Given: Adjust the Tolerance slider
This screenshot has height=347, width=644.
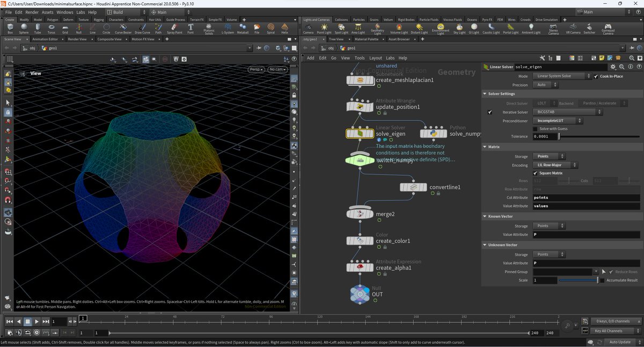Looking at the screenshot, I should (x=599, y=136).
